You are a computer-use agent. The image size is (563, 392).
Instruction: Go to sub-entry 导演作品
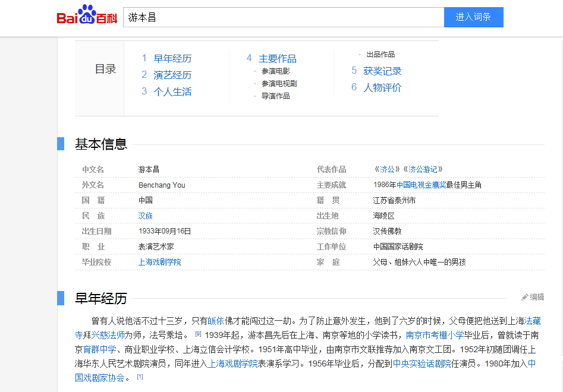pyautogui.click(x=276, y=96)
